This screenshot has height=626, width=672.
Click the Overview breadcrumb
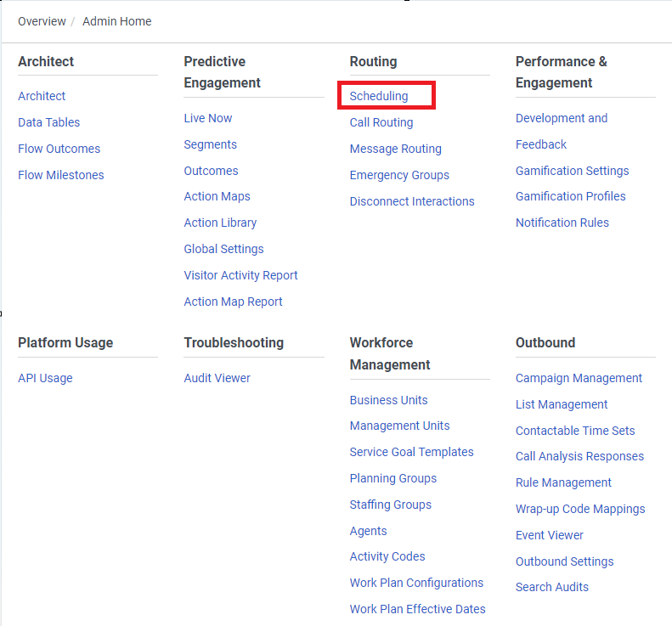coord(42,21)
